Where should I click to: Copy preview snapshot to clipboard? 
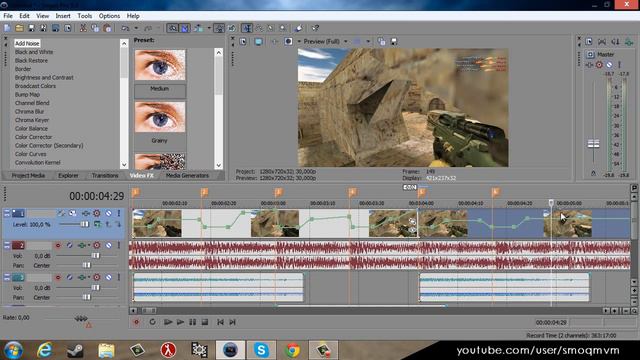[381, 42]
